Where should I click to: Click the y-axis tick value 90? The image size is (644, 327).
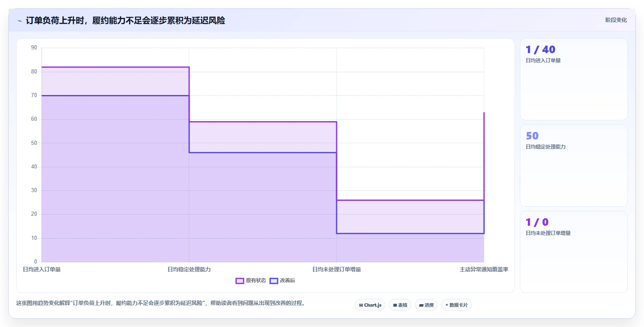(x=34, y=48)
